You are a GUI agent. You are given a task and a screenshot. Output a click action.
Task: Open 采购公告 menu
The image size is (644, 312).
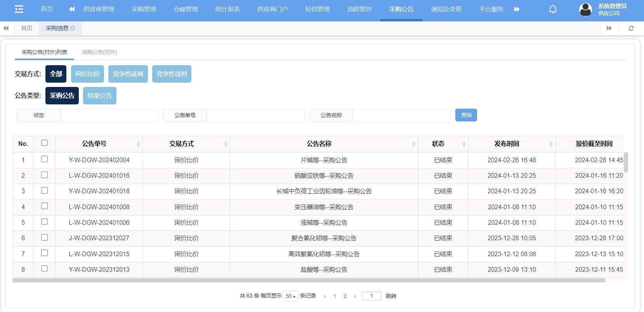[401, 9]
